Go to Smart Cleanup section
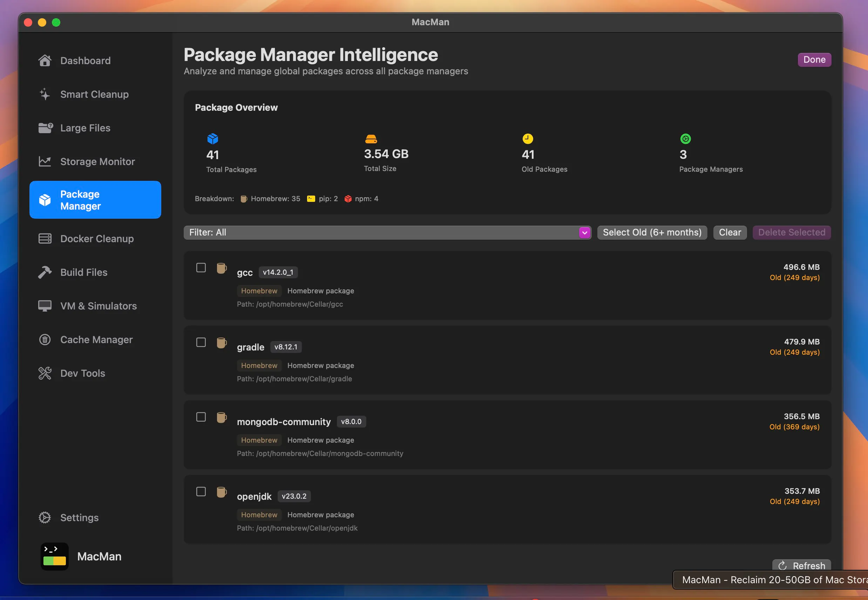The image size is (868, 600). (95, 94)
